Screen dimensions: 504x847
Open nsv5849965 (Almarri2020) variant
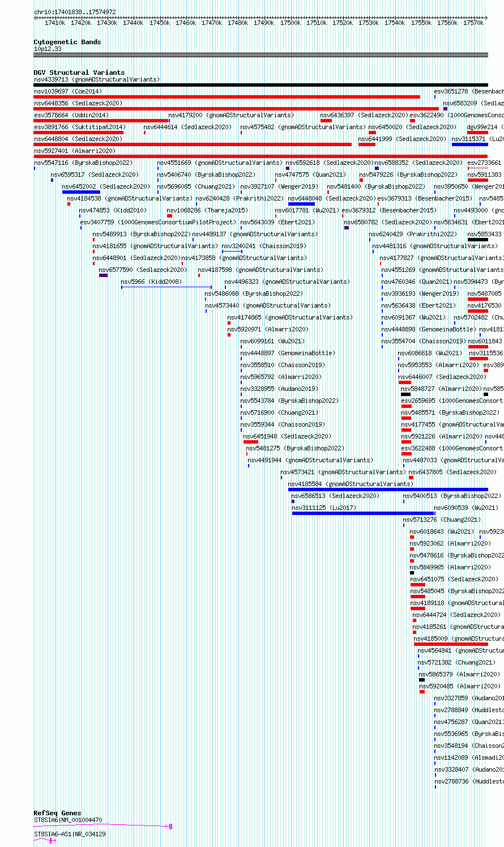[x=451, y=567]
